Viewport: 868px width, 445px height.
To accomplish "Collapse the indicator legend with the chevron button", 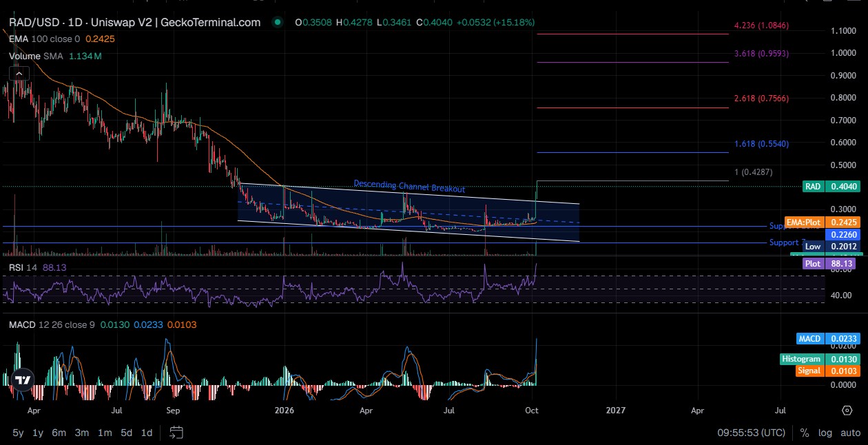I will tap(19, 74).
